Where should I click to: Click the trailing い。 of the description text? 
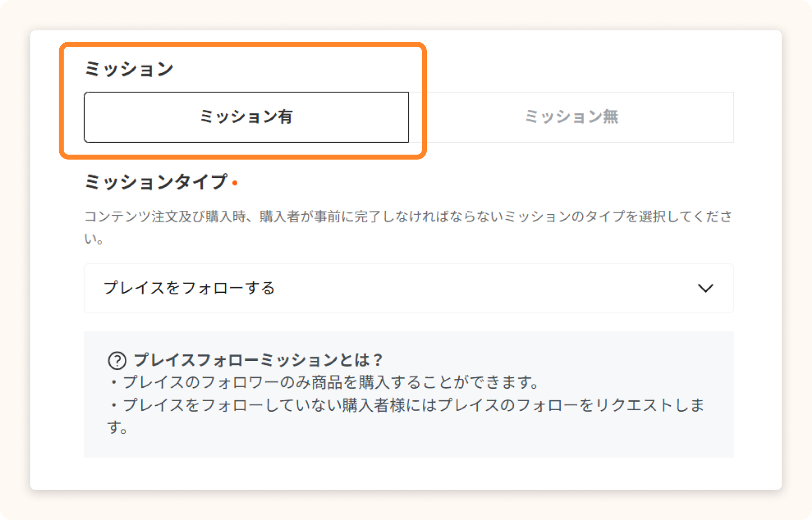click(x=94, y=239)
